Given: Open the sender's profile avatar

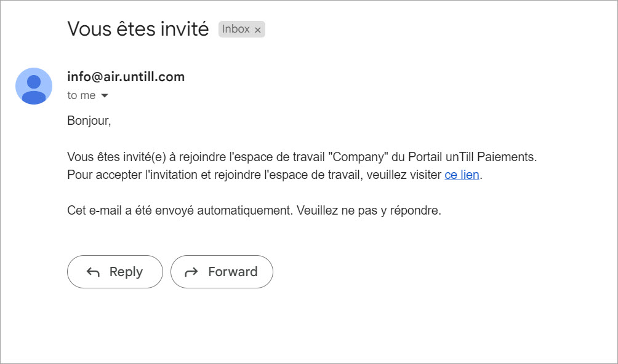Looking at the screenshot, I should pyautogui.click(x=34, y=86).
